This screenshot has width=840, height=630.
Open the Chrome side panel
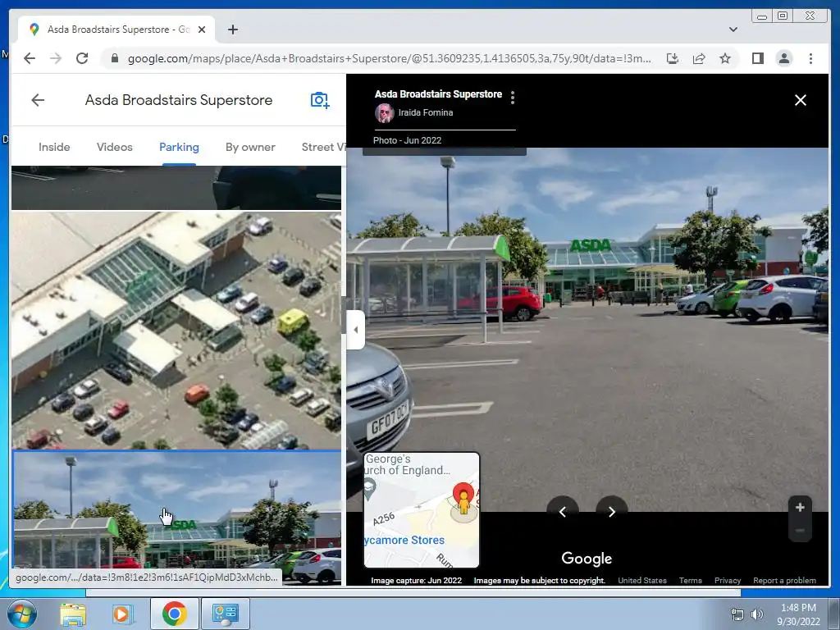pos(757,58)
